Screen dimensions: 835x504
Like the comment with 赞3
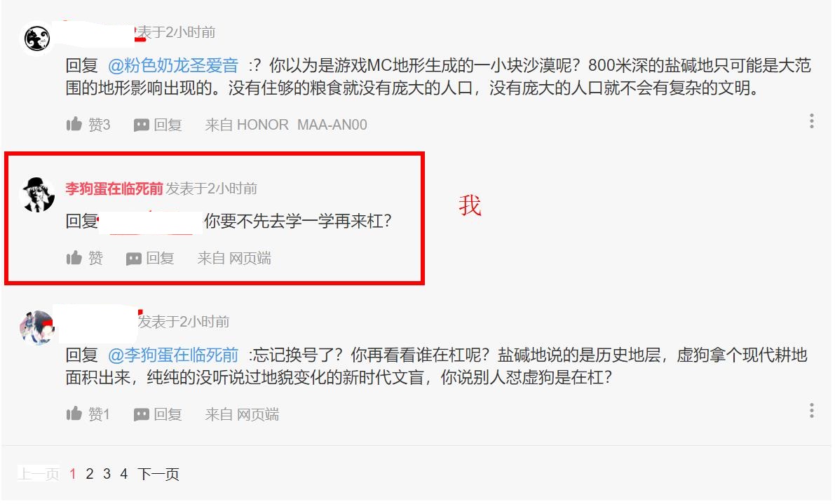pos(88,125)
